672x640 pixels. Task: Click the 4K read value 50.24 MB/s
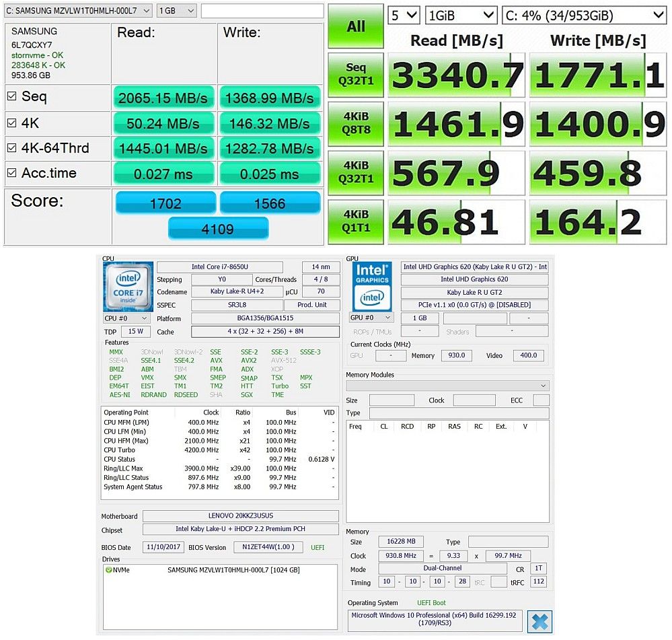pos(163,124)
